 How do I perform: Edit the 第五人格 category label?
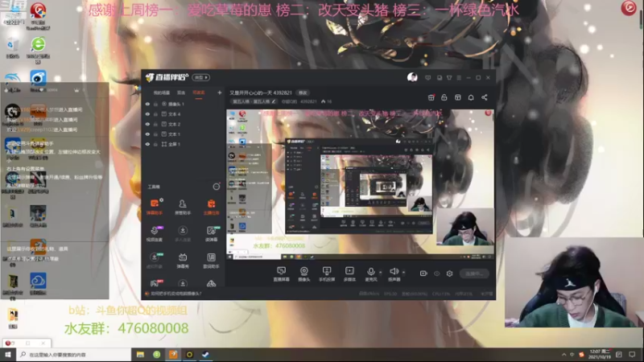[254, 101]
